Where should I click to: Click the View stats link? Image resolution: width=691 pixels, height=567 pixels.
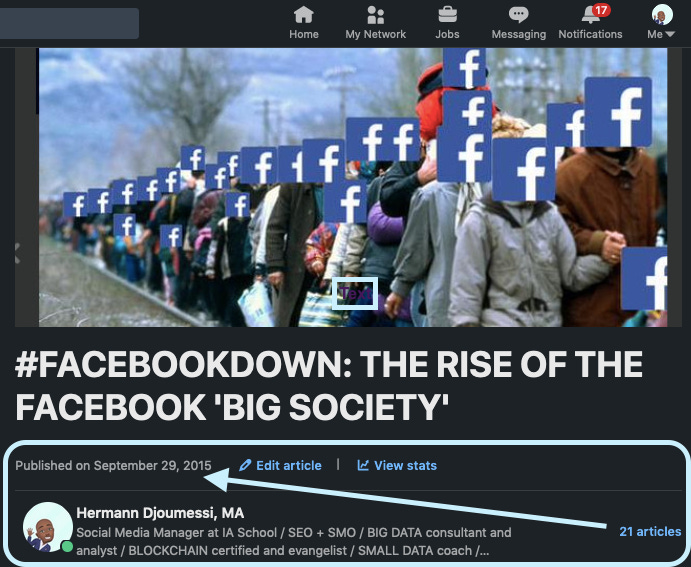[405, 466]
